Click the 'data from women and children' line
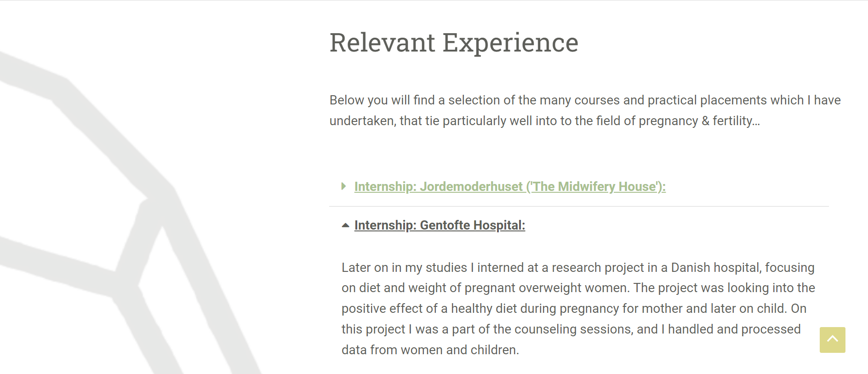 click(x=430, y=350)
